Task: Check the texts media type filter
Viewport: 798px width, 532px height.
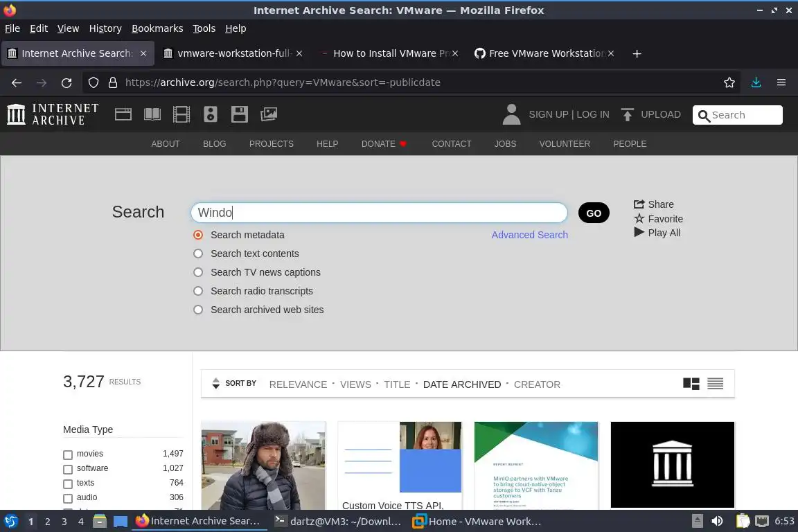Action: (68, 484)
